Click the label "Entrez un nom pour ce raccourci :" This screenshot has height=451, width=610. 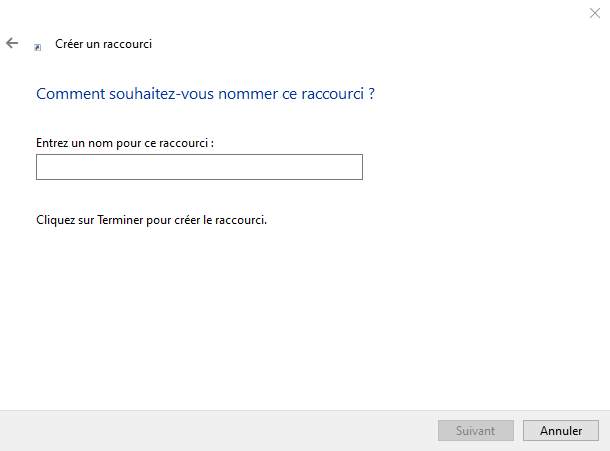(125, 143)
